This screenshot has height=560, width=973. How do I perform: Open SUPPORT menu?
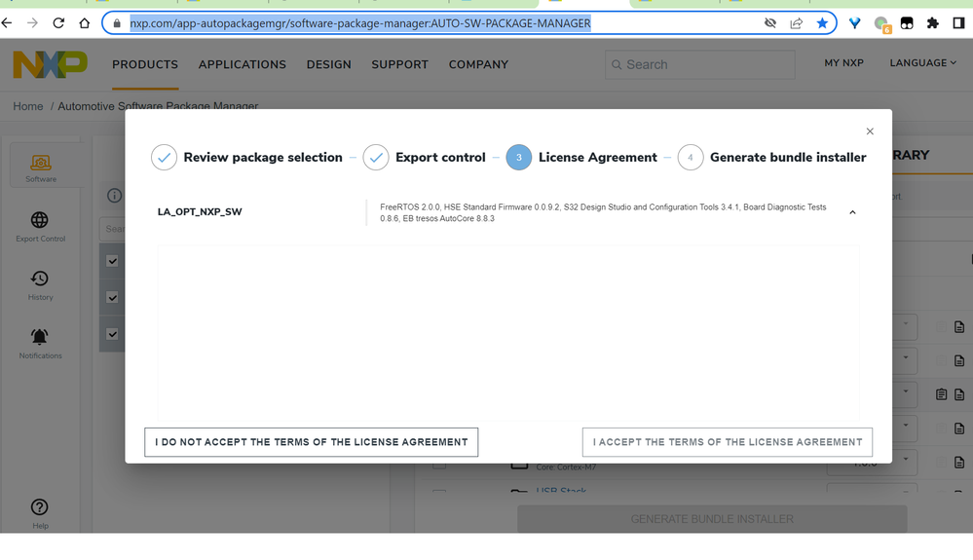coord(400,64)
